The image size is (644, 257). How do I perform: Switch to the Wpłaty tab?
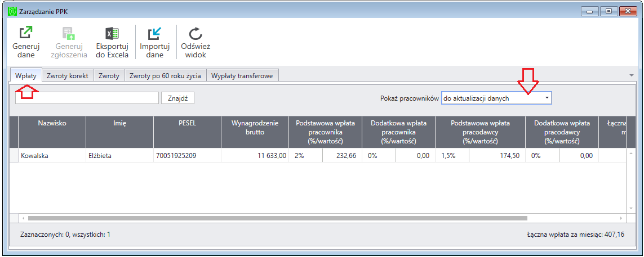click(26, 76)
